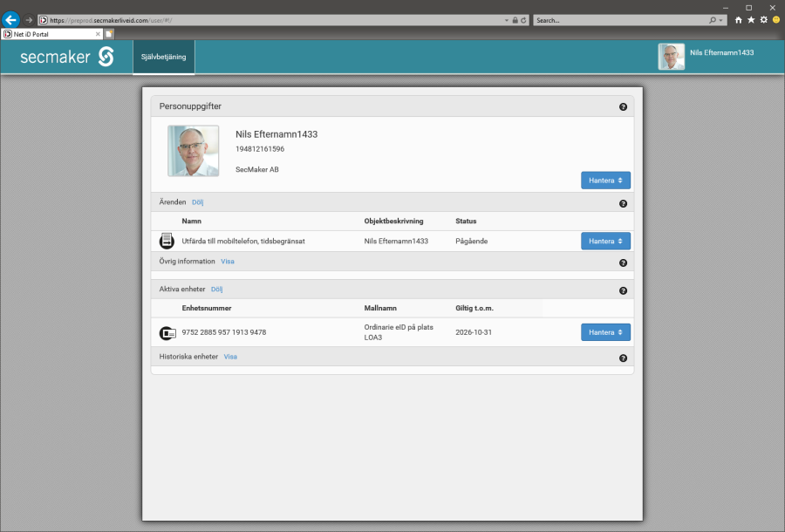Open user menu Nils Efternamn1433 in header
The image size is (785, 532).
point(721,52)
